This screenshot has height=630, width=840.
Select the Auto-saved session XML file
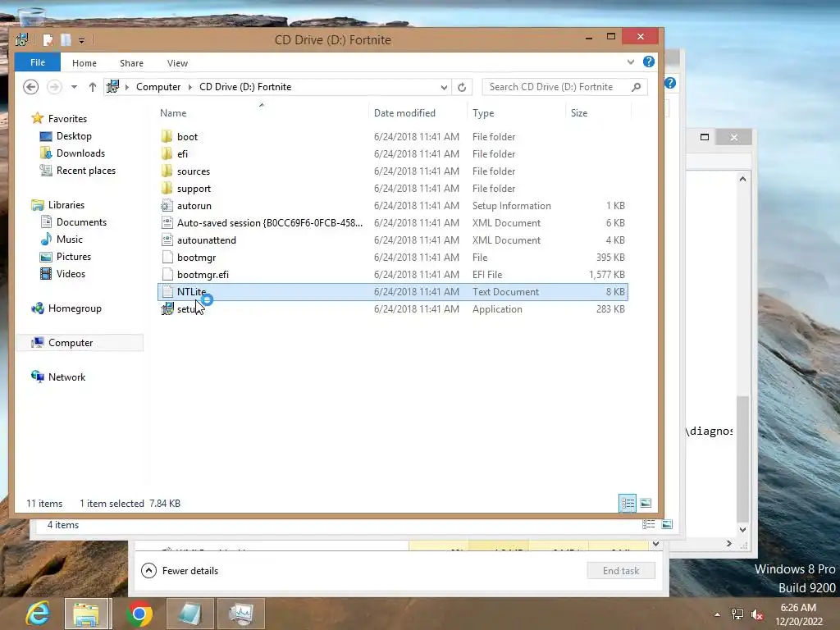(x=393, y=223)
